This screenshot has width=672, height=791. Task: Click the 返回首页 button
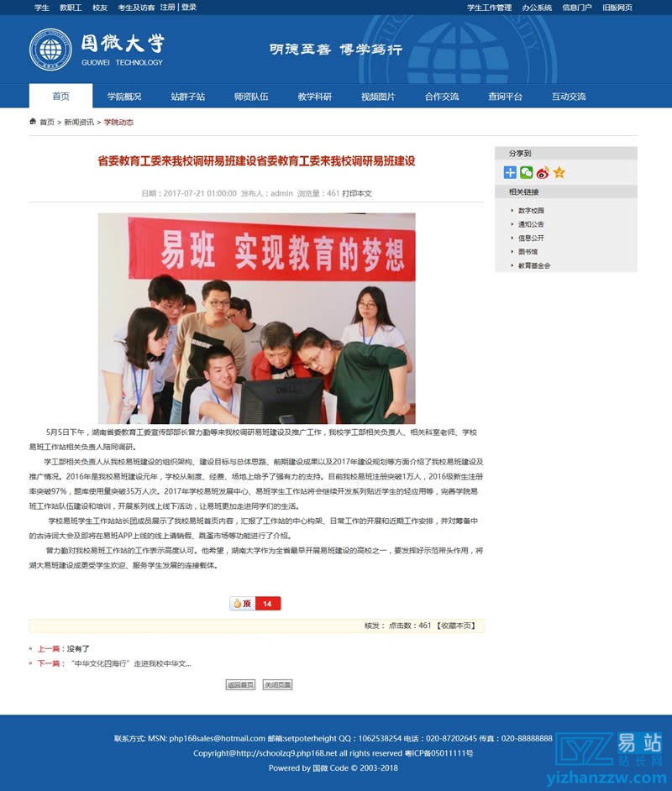(242, 684)
